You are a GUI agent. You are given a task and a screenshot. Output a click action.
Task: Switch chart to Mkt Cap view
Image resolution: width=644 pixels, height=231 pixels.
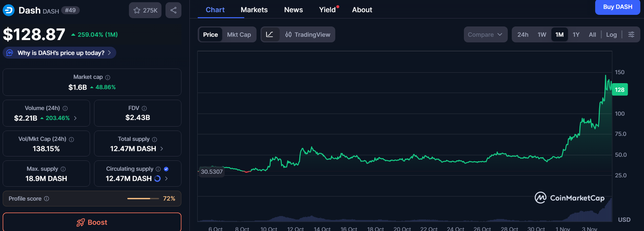[x=239, y=35]
